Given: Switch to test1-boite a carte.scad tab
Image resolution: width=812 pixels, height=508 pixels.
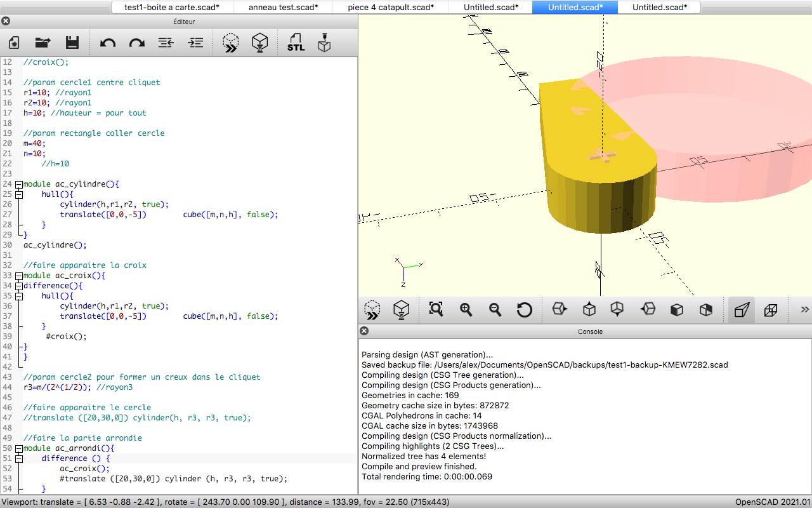Looking at the screenshot, I should 172,7.
